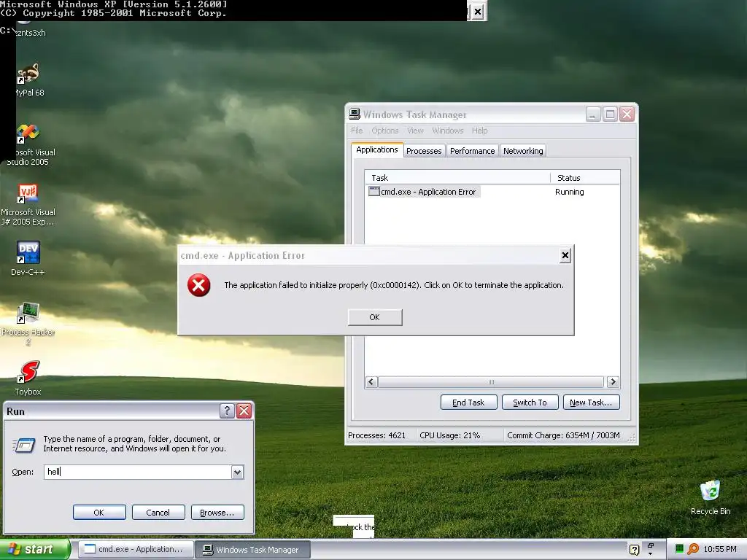Click the Start button
The width and height of the screenshot is (747, 560).
point(35,550)
